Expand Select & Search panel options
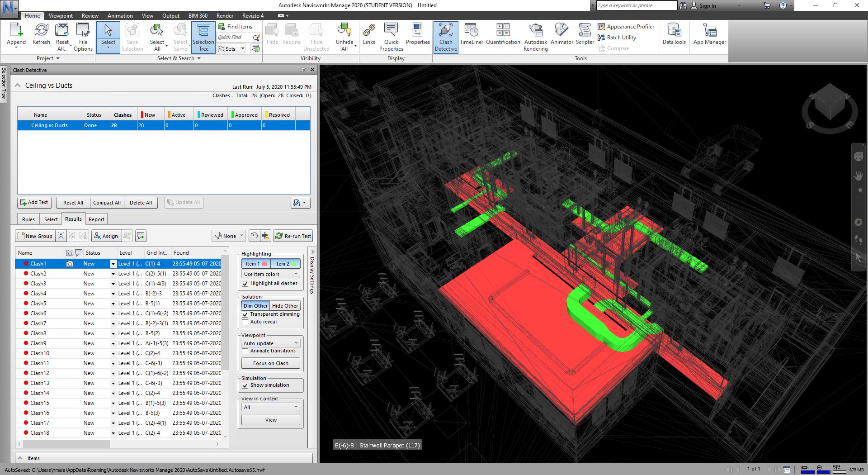Viewport: 868px width, 475px height. point(179,58)
